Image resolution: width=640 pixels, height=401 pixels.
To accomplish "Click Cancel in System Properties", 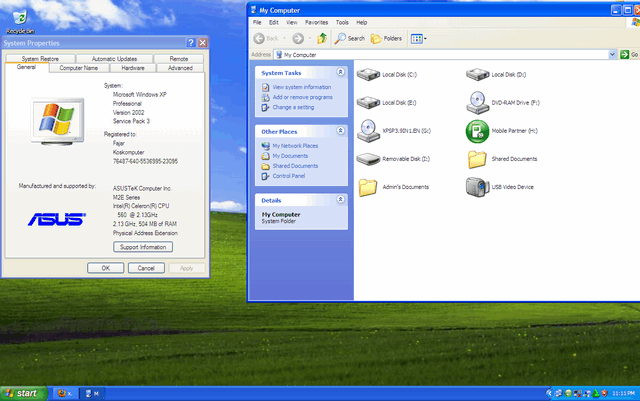I will coord(146,268).
